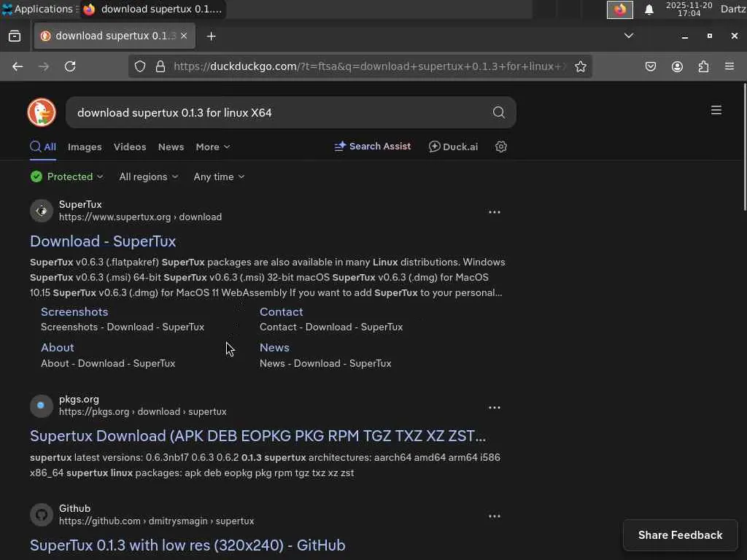Open the Firefox View tab icon
The height and width of the screenshot is (560, 747).
(15, 36)
